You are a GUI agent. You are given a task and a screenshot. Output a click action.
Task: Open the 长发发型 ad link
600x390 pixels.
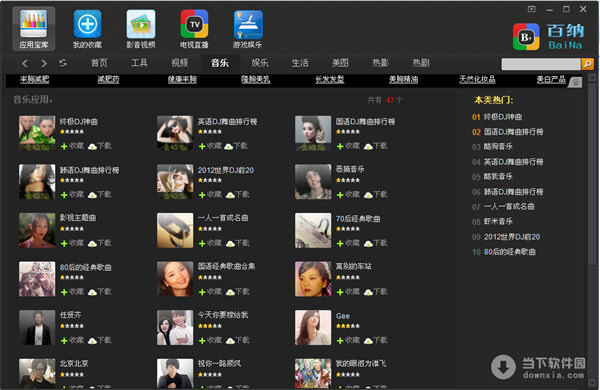[329, 79]
